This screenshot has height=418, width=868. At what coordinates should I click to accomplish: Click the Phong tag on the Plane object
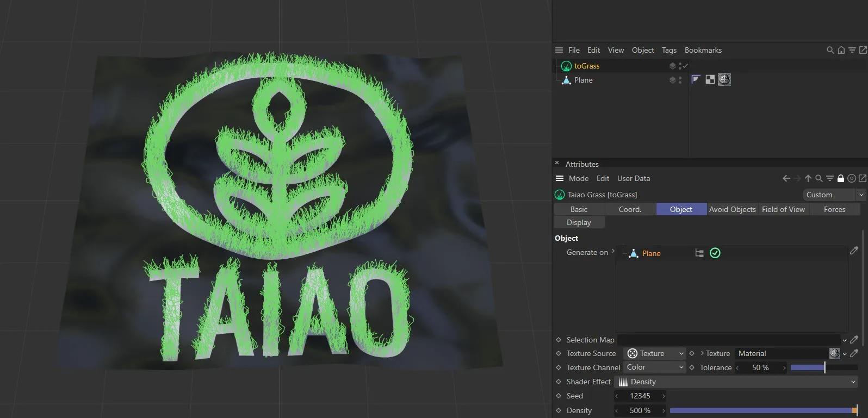[696, 80]
